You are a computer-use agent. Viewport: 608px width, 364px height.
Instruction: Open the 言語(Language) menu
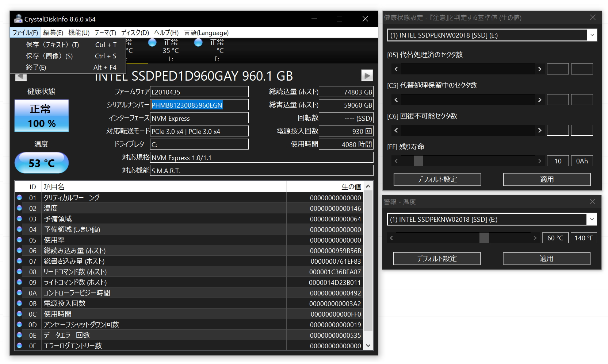205,32
